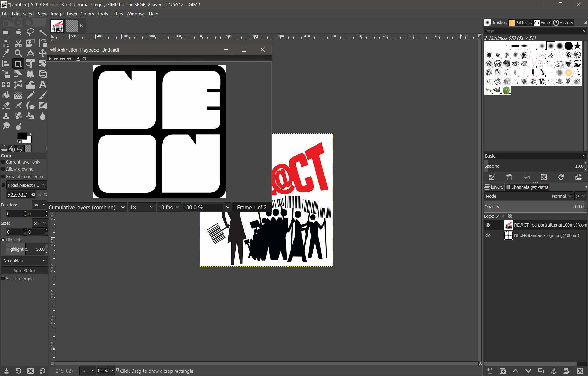This screenshot has width=588, height=376.
Task: Play the animation in Animation Playback window
Action: pyautogui.click(x=50, y=59)
